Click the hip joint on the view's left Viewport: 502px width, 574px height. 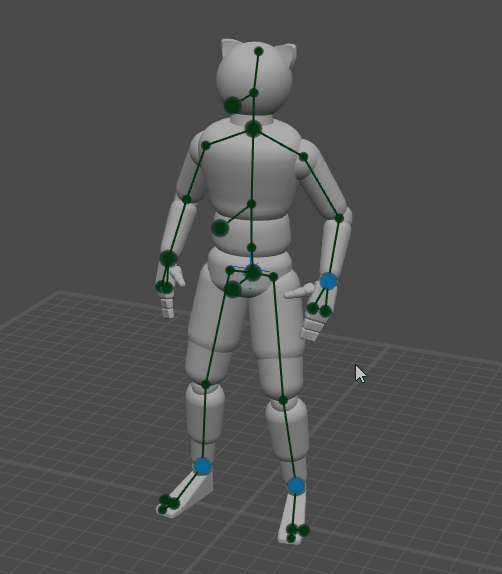(230, 271)
